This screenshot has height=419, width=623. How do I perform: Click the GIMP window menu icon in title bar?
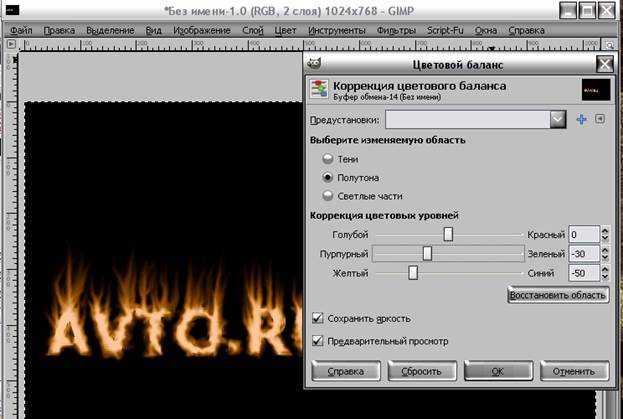pyautogui.click(x=12, y=10)
